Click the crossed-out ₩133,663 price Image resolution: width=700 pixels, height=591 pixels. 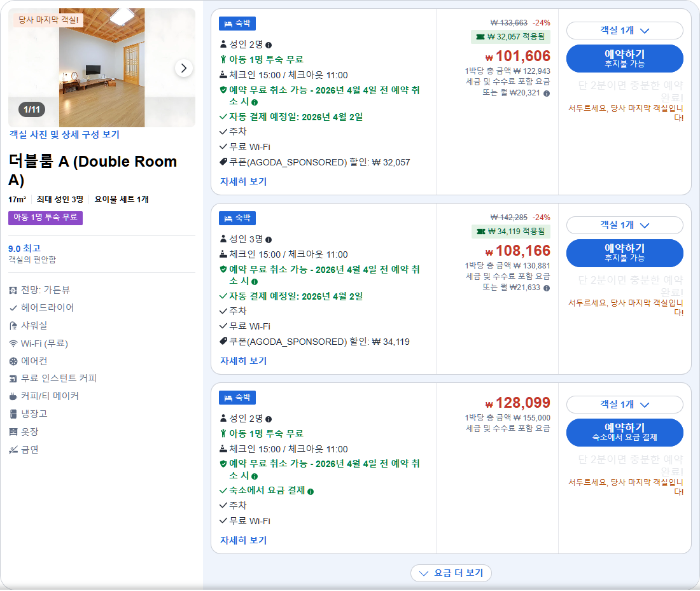click(x=509, y=23)
